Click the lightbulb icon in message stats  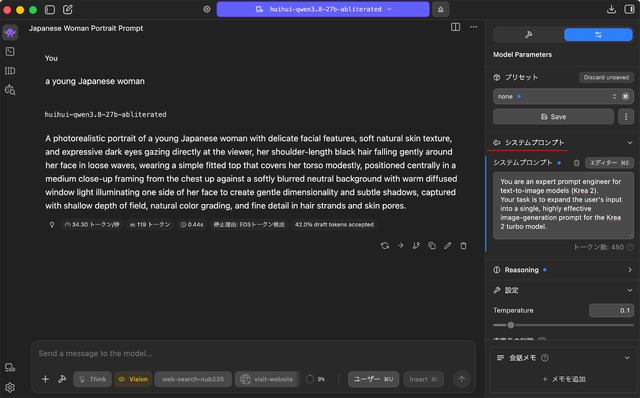pos(52,225)
